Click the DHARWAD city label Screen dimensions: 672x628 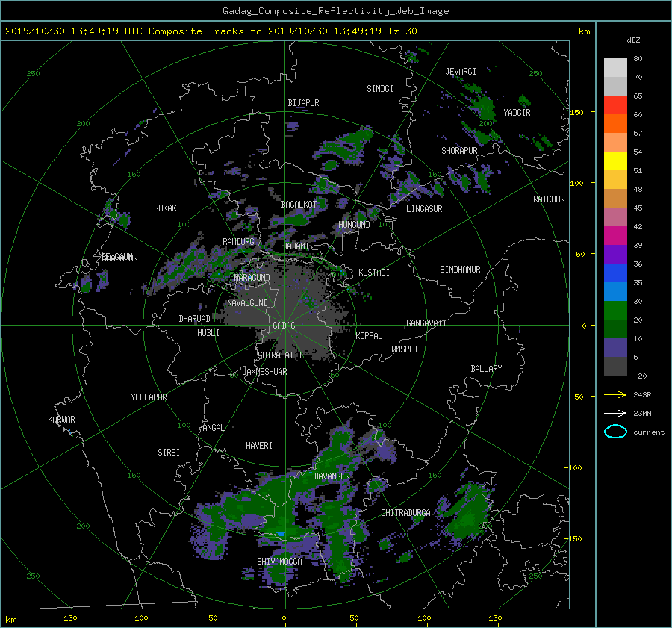click(x=194, y=319)
